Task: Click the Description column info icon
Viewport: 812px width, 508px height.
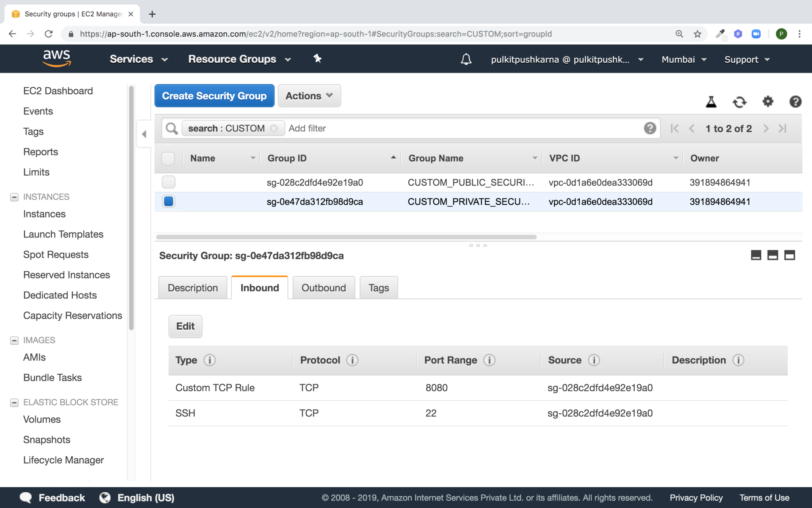Action: click(x=738, y=360)
